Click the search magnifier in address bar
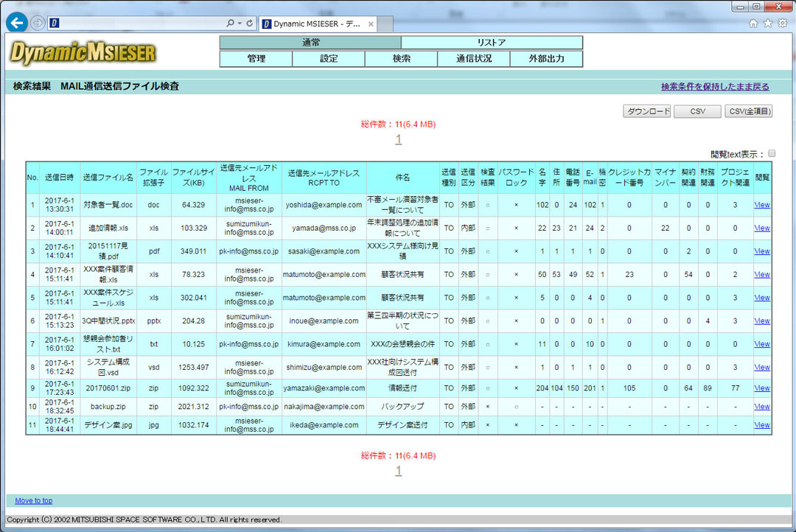This screenshot has height=532, width=796. 230,24
